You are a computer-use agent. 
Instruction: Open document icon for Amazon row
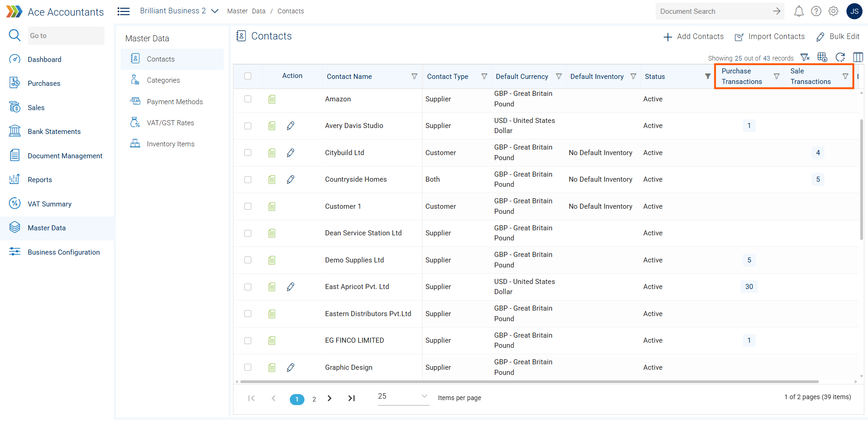[x=272, y=99]
